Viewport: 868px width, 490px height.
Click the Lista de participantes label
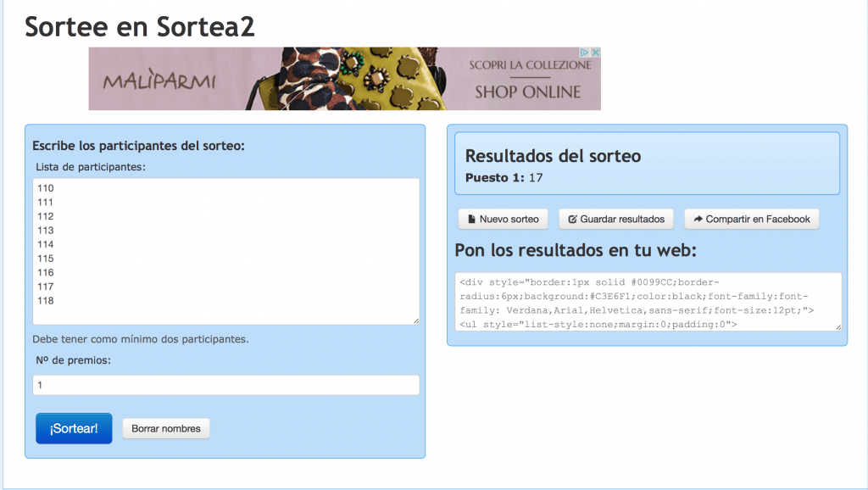(91, 167)
